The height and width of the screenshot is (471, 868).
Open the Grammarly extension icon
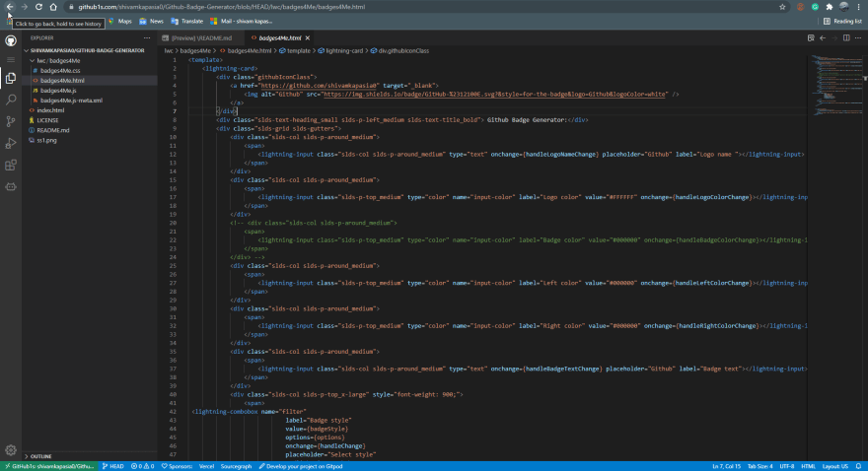tap(815, 7)
